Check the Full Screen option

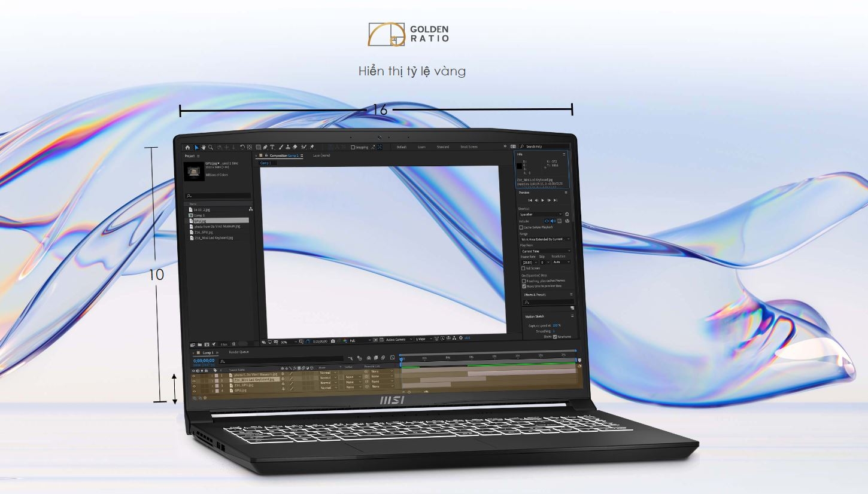coord(523,269)
